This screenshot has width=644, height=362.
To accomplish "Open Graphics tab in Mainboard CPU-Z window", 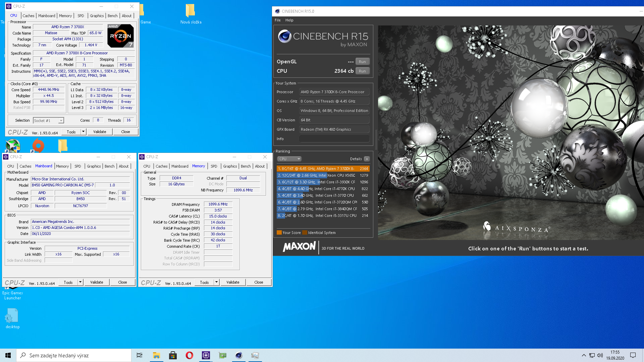I will click(94, 166).
